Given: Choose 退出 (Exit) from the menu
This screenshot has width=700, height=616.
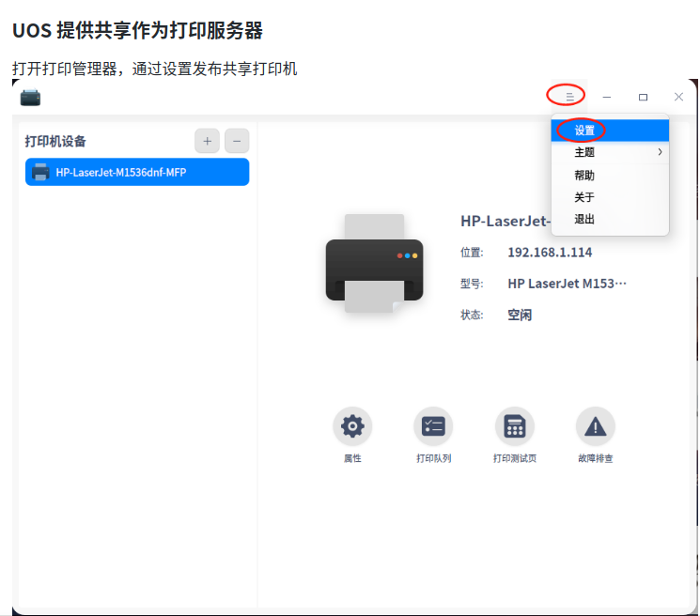Looking at the screenshot, I should pyautogui.click(x=610, y=219).
